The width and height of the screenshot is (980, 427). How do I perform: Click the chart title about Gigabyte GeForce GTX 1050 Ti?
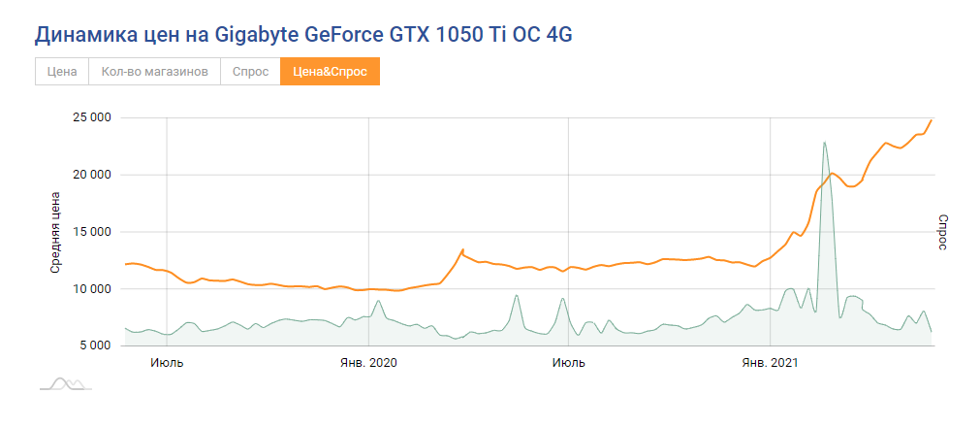(x=303, y=36)
